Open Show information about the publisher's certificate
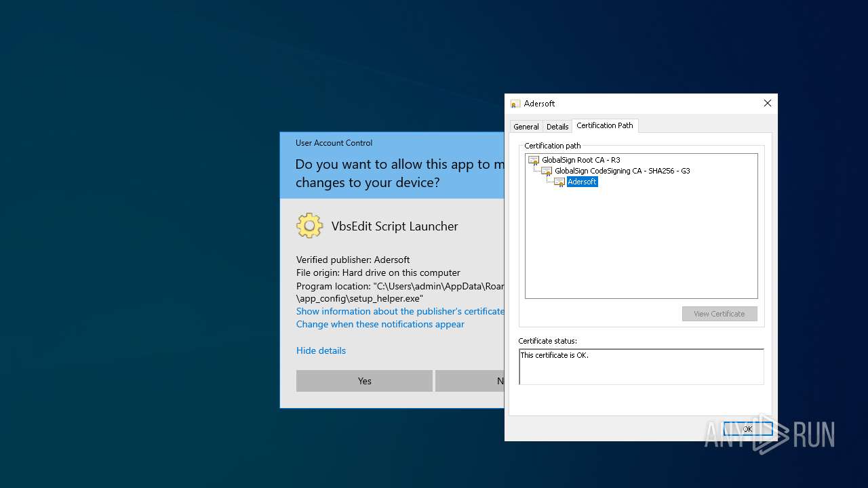 (400, 311)
